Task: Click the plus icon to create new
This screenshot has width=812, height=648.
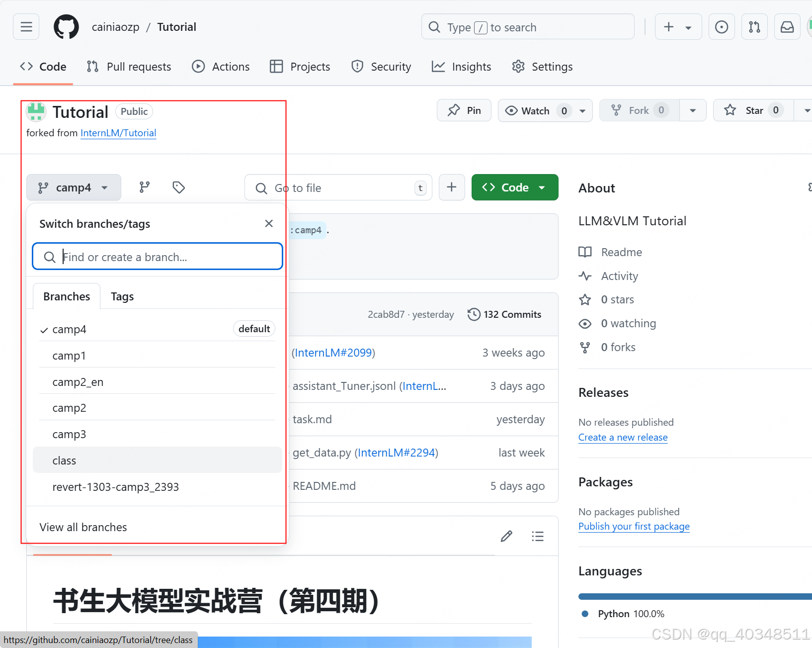Action: (x=669, y=27)
